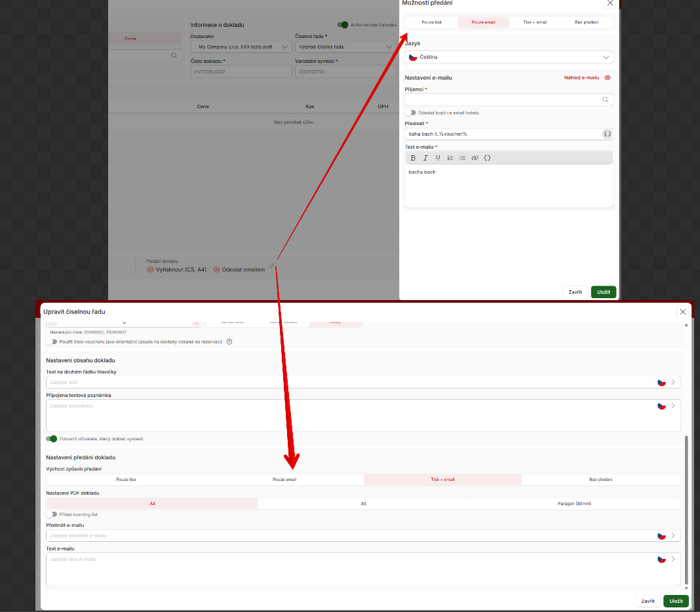Expand translations chevron for Připojená textová poznámka
The image size is (700, 612).
click(x=673, y=406)
